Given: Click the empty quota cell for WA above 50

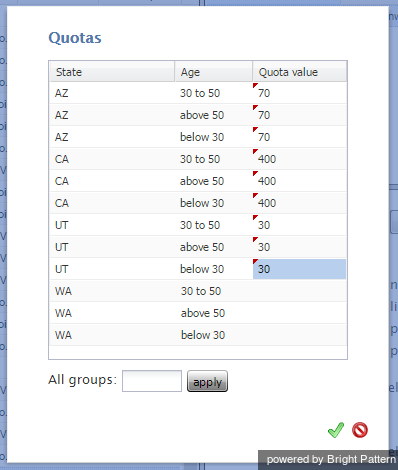Looking at the screenshot, I should pos(300,313).
